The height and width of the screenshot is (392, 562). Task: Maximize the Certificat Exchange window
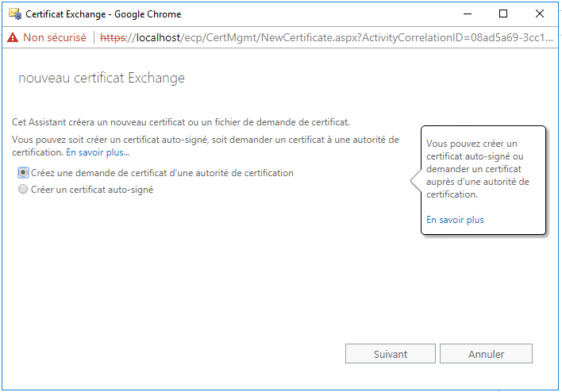click(x=503, y=14)
